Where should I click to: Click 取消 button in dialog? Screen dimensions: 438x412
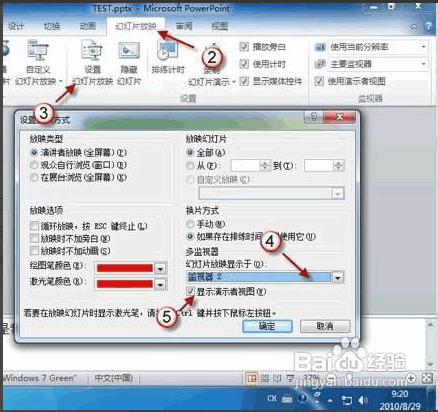pyautogui.click(x=325, y=326)
